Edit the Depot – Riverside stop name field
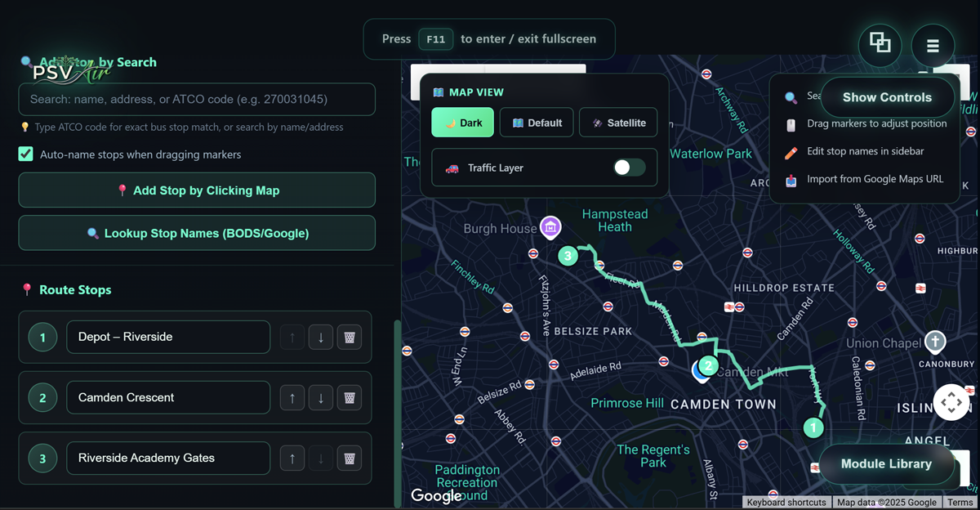This screenshot has width=980, height=510. 168,337
